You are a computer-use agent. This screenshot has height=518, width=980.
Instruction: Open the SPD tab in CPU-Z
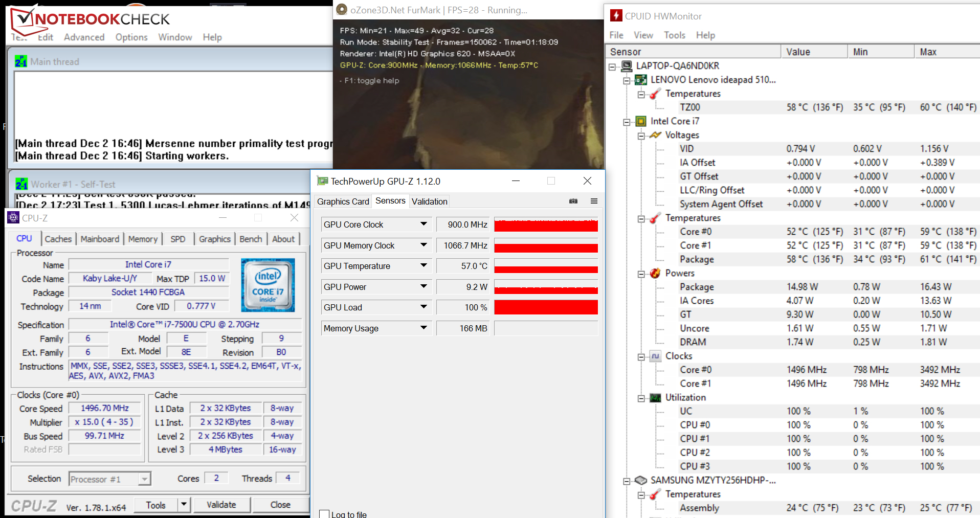pos(178,239)
